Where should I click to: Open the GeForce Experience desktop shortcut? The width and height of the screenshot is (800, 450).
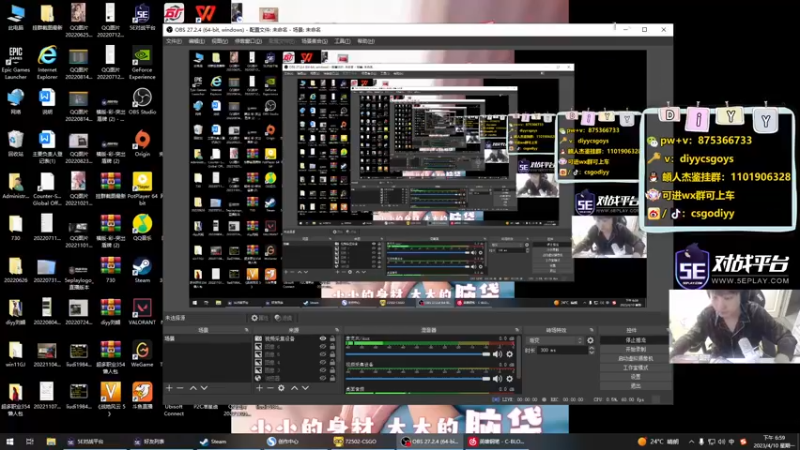click(x=142, y=63)
